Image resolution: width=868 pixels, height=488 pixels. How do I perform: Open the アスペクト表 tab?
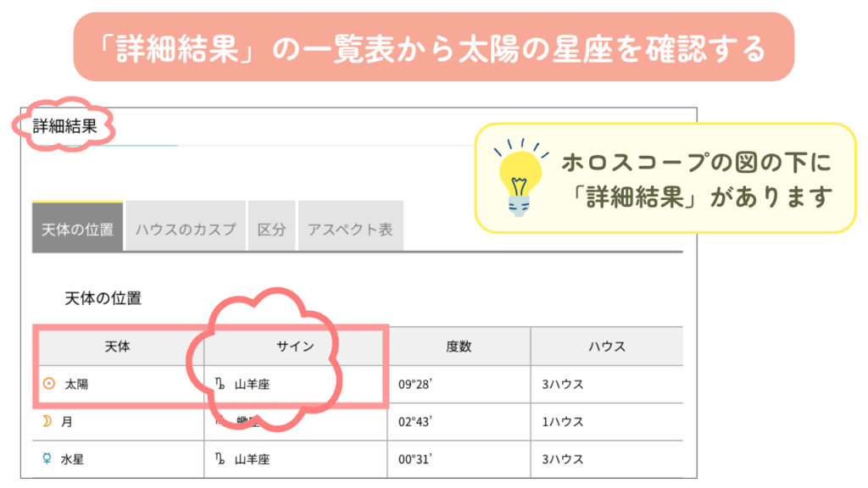tap(350, 230)
